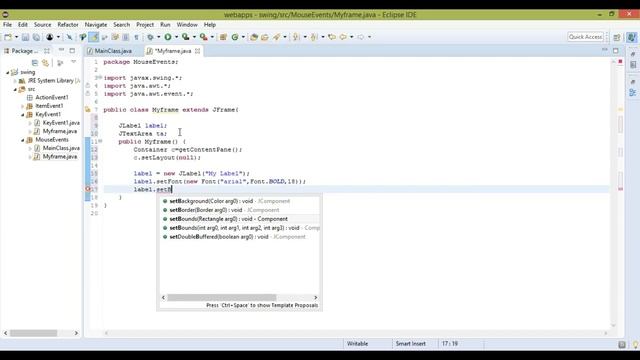The width and height of the screenshot is (640, 360).
Task: Expand the ItemEvent1 package
Action: pos(22,106)
